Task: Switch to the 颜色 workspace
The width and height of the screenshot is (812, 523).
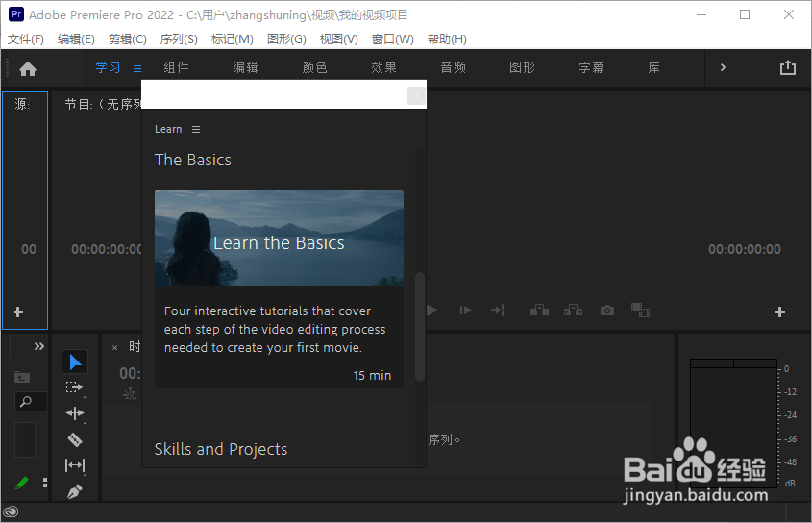Action: tap(315, 67)
